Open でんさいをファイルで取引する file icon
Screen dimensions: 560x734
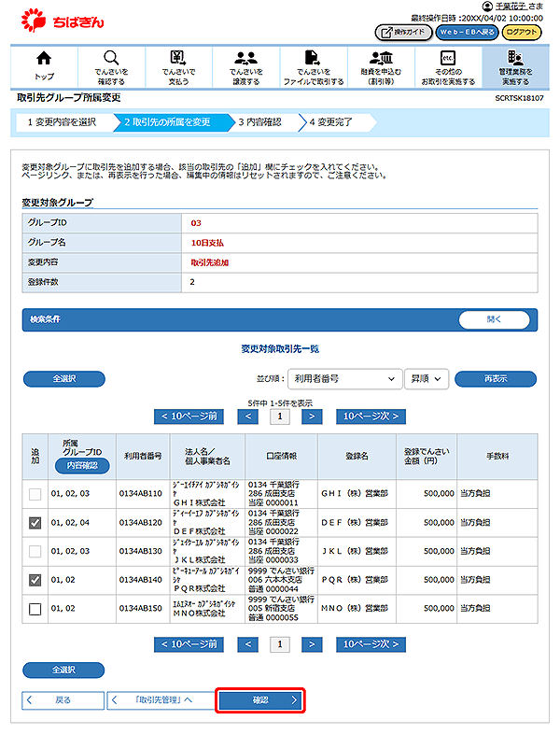(313, 59)
